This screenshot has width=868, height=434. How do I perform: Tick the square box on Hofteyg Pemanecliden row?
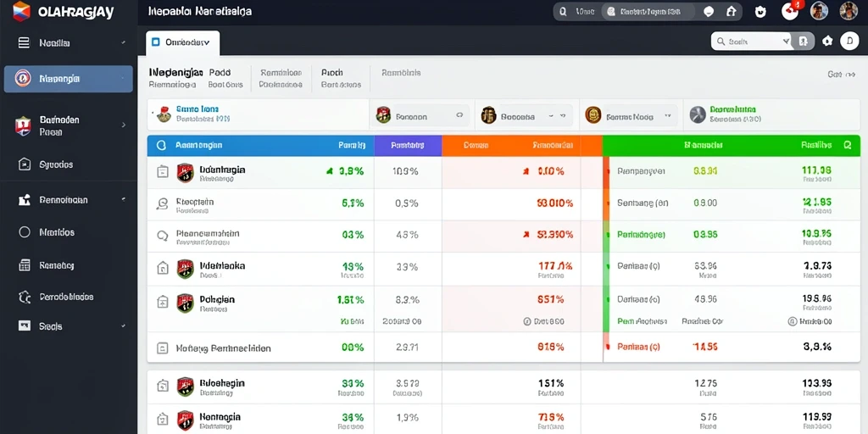tap(162, 348)
